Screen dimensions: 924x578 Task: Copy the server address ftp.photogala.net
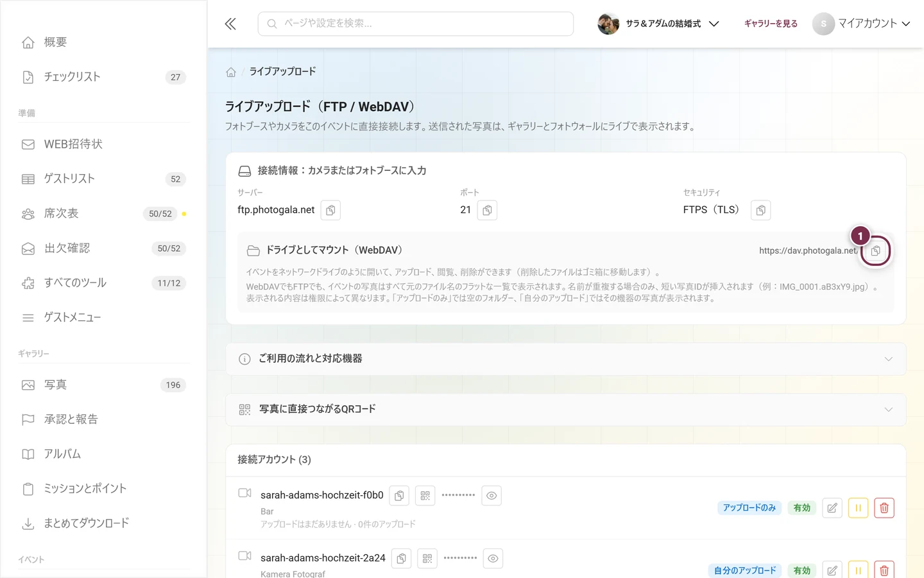pyautogui.click(x=330, y=210)
